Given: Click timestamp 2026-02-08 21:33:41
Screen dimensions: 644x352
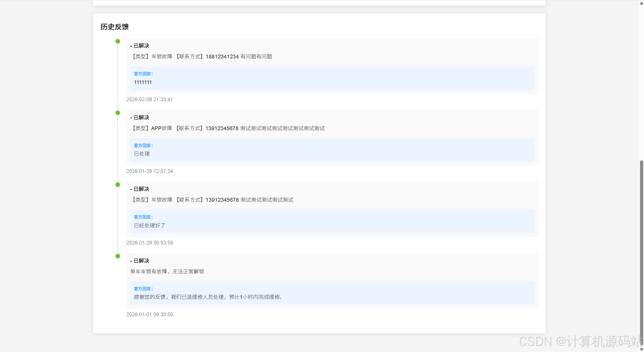Looking at the screenshot, I should [x=149, y=99].
